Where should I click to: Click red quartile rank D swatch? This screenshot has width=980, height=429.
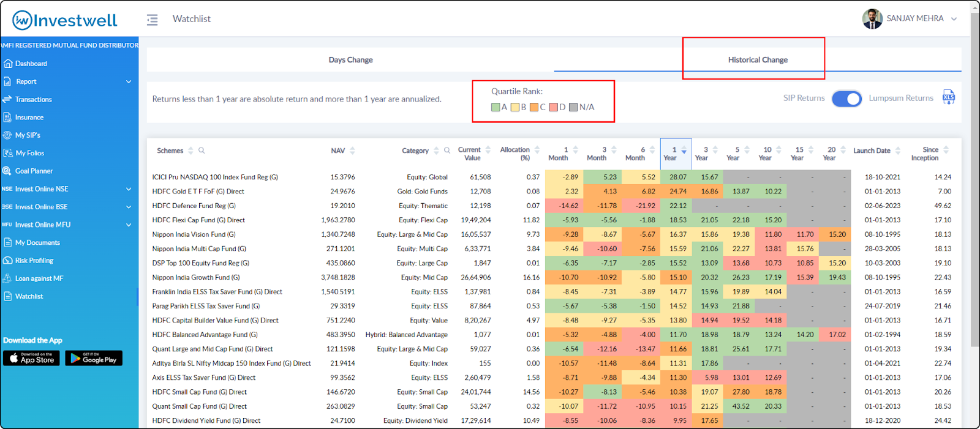tap(554, 107)
